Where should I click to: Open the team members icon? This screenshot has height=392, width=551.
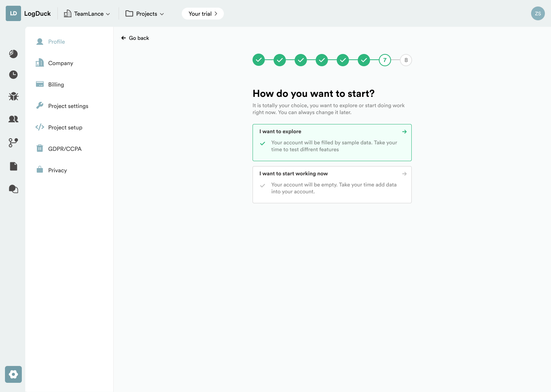click(13, 119)
